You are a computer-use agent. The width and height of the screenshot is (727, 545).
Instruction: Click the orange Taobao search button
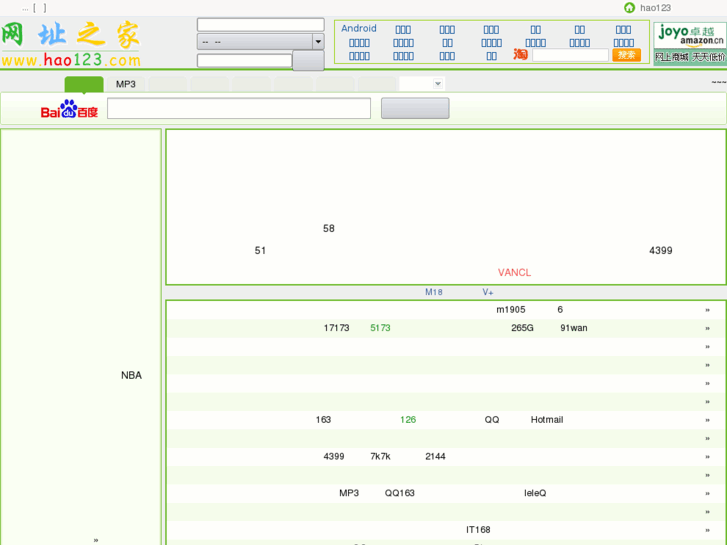(626, 55)
